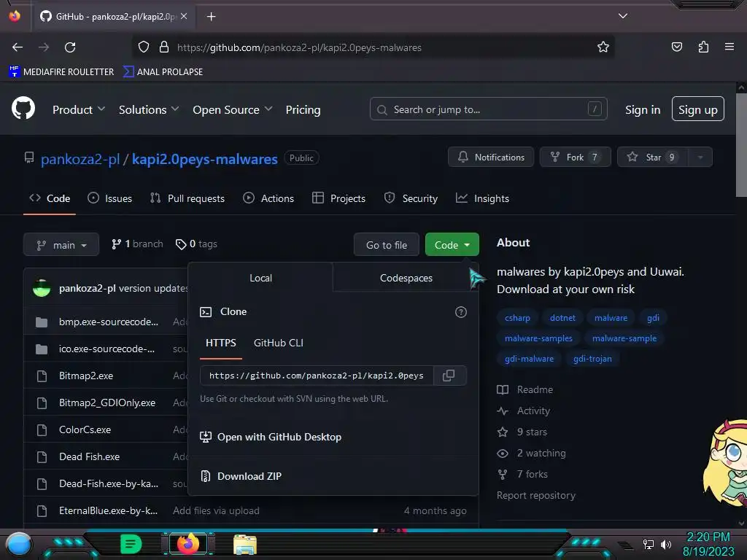This screenshot has height=560, width=747.
Task: Toggle the green Code dropdown button
Action: tap(452, 245)
